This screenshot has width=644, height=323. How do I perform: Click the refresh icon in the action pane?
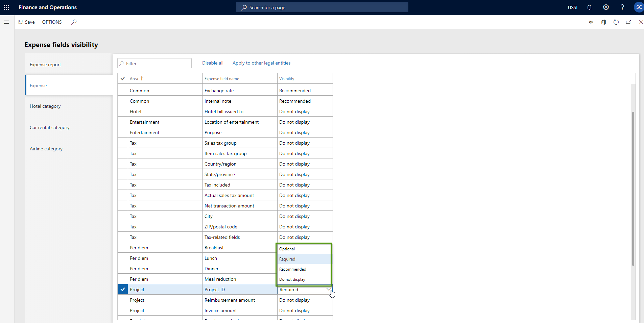pyautogui.click(x=616, y=22)
